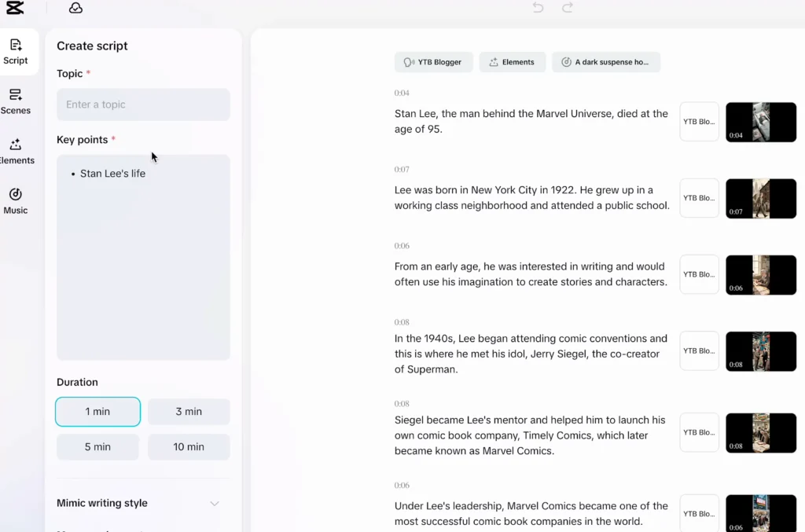
Task: Select the 3 min duration option
Action: pyautogui.click(x=189, y=412)
